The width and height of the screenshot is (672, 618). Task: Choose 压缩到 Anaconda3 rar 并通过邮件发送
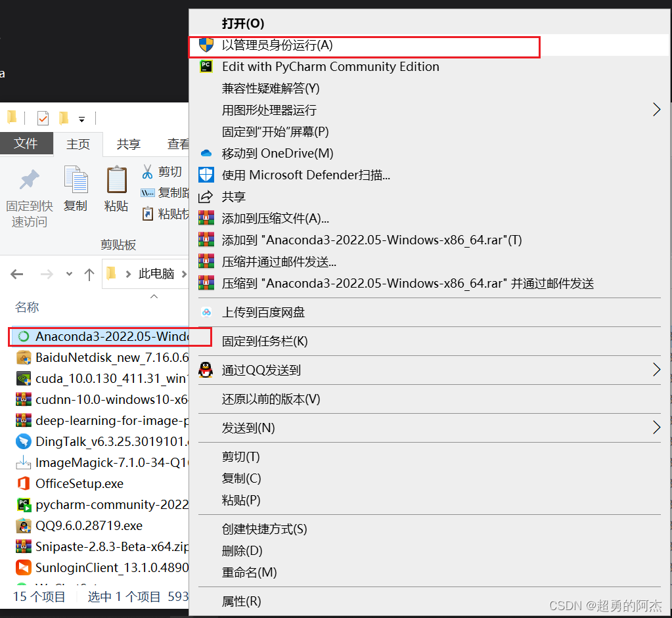coord(408,283)
